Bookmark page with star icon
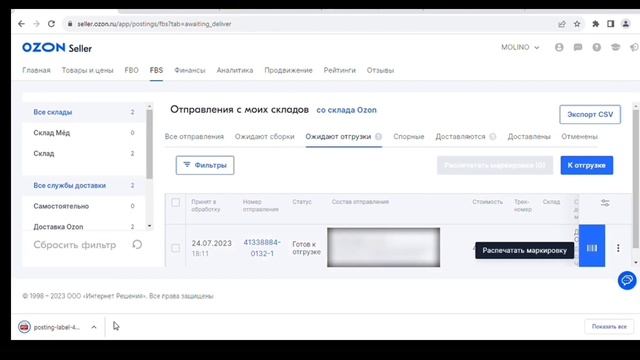 tap(577, 24)
